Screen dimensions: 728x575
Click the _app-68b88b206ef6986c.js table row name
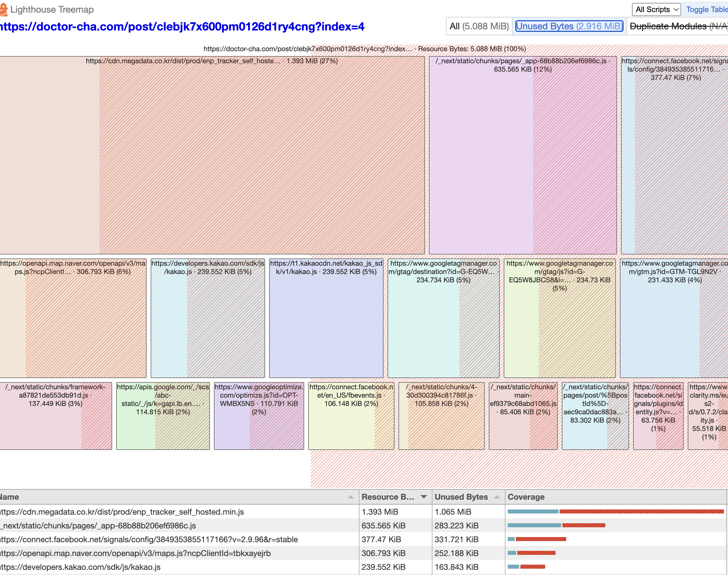point(98,526)
